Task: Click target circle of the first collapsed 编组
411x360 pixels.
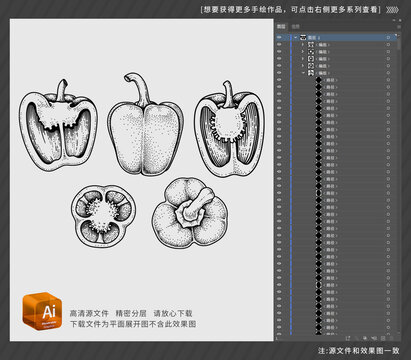Action: [388, 44]
